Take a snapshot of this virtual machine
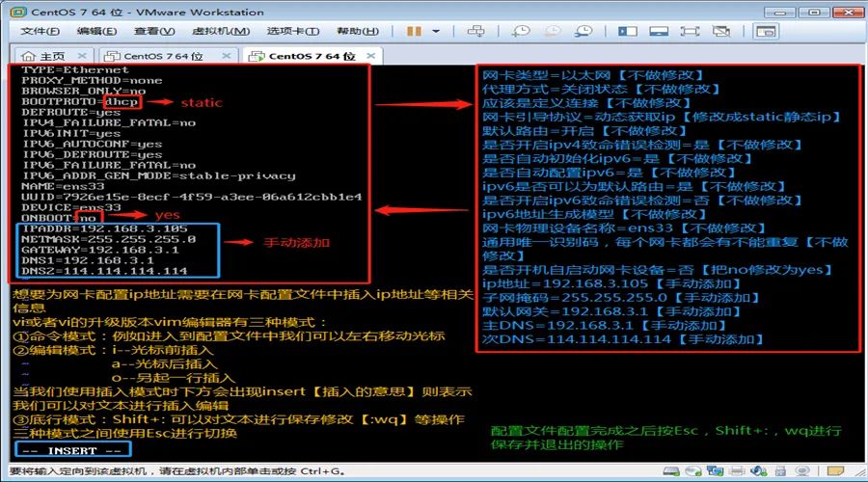The image size is (868, 482). [x=521, y=31]
